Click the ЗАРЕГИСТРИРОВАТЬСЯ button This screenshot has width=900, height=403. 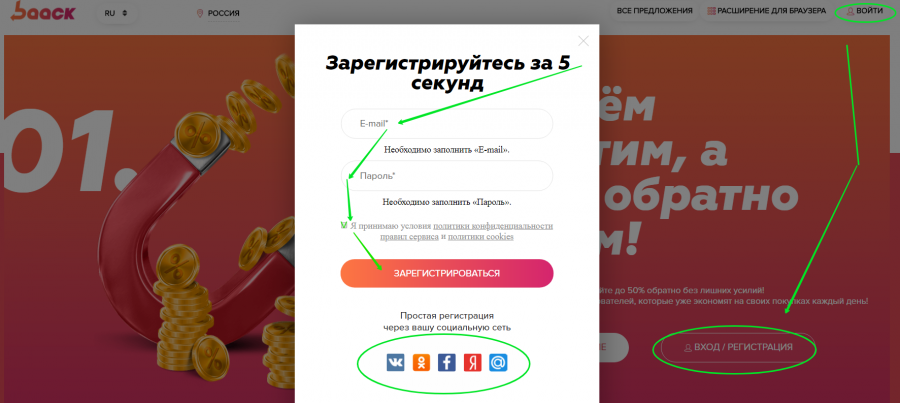(x=447, y=273)
